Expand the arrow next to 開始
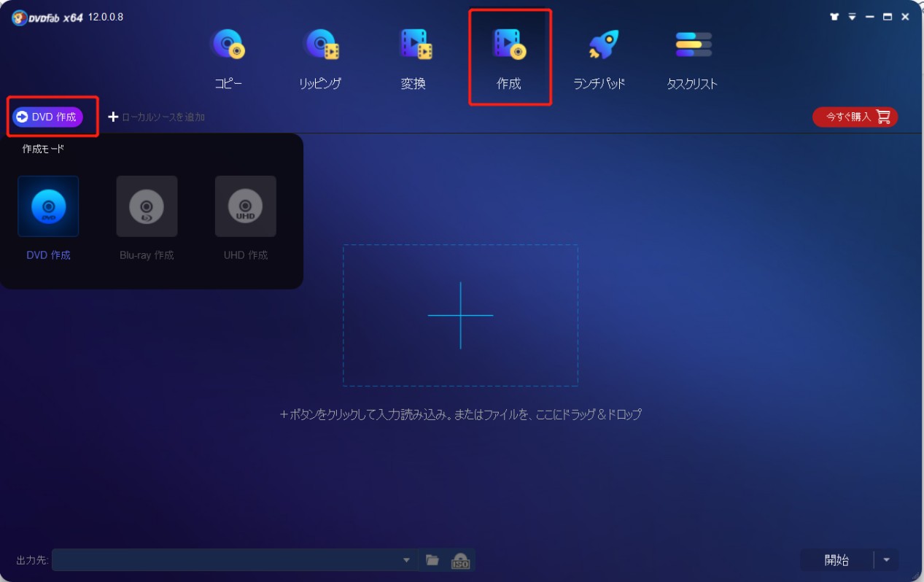The image size is (924, 582). click(886, 560)
